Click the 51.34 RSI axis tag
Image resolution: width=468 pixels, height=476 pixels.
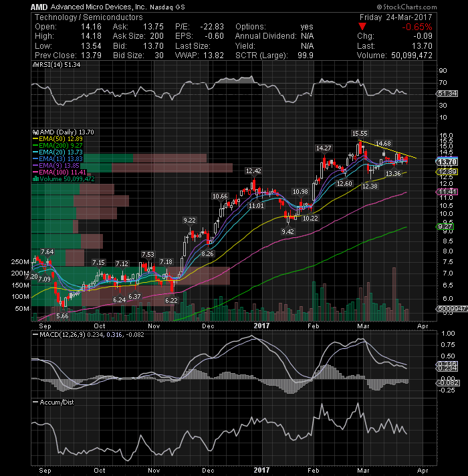tap(447, 94)
